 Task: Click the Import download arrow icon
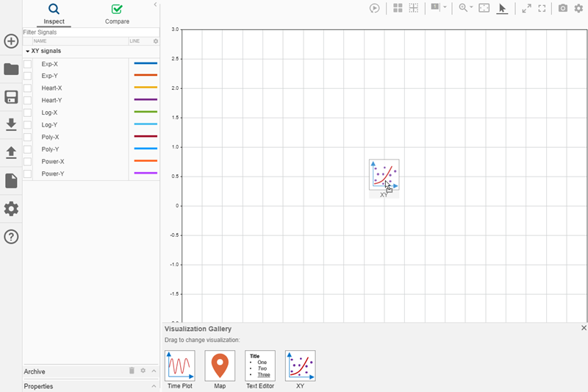click(11, 124)
